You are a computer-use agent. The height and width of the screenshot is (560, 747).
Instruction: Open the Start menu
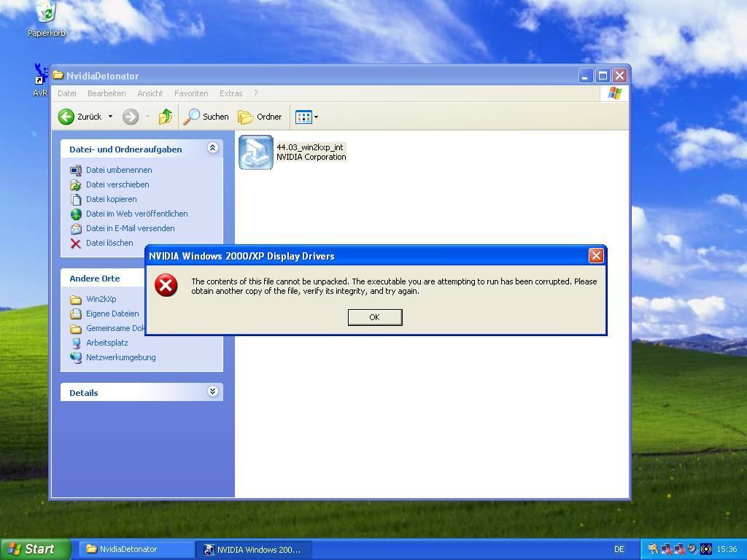[x=36, y=549]
